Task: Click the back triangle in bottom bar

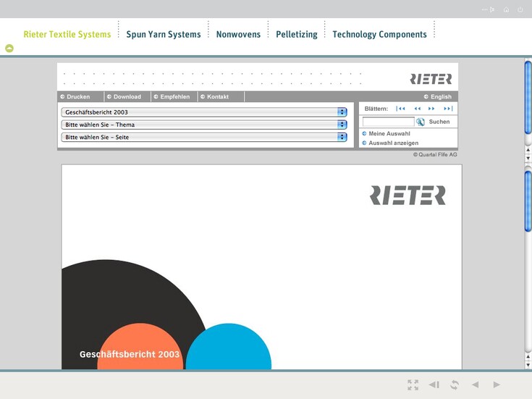Action: pos(476,385)
